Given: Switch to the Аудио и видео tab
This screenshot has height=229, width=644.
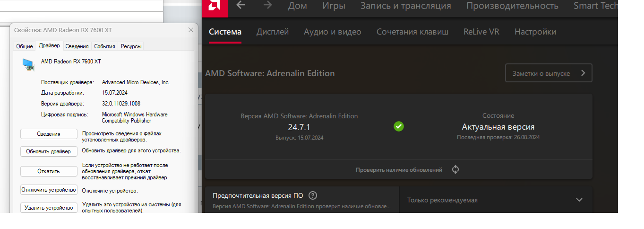Looking at the screenshot, I should pyautogui.click(x=333, y=32).
